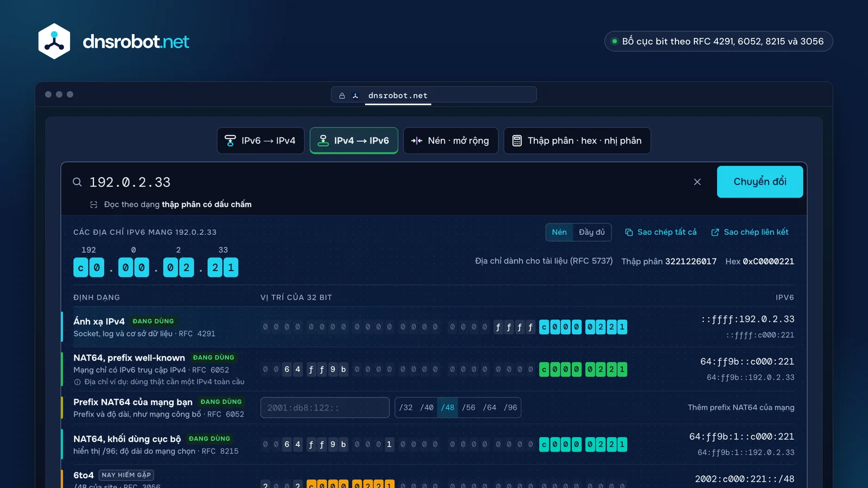
Task: Clear the input with the X icon
Action: tap(697, 182)
